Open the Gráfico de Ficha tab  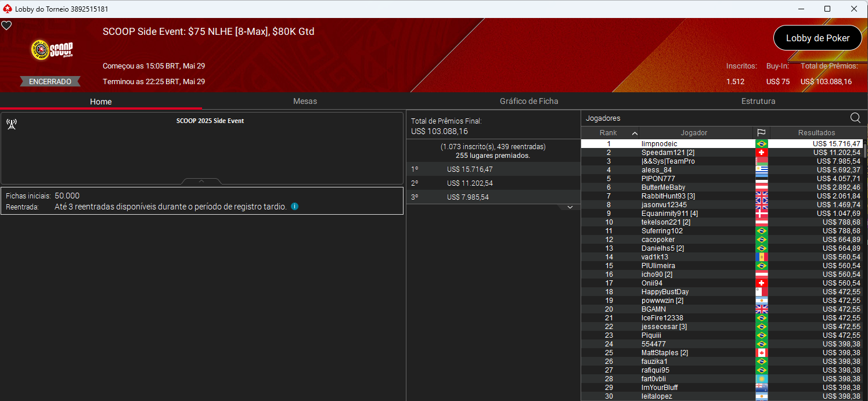pos(529,101)
